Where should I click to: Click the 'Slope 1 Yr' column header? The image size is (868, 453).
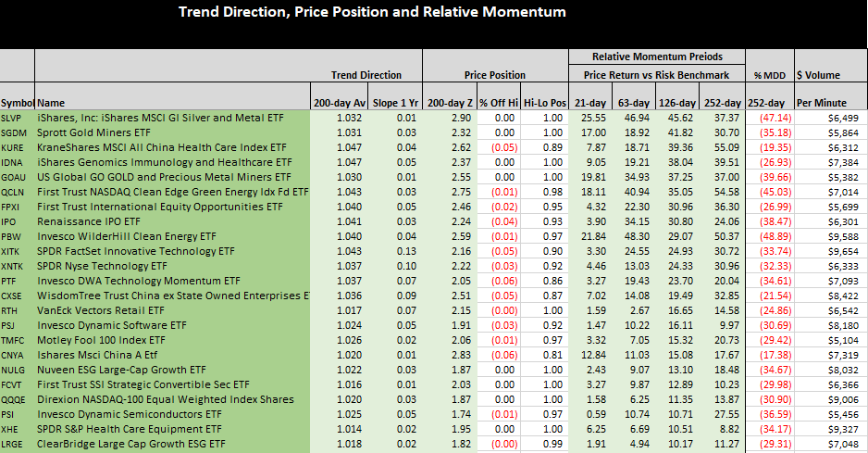(x=395, y=102)
